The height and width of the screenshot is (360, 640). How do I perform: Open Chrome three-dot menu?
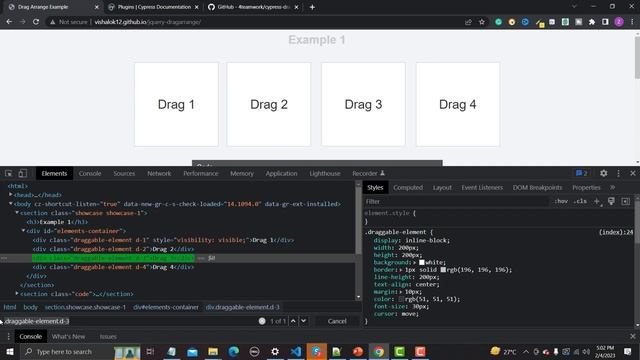point(632,22)
